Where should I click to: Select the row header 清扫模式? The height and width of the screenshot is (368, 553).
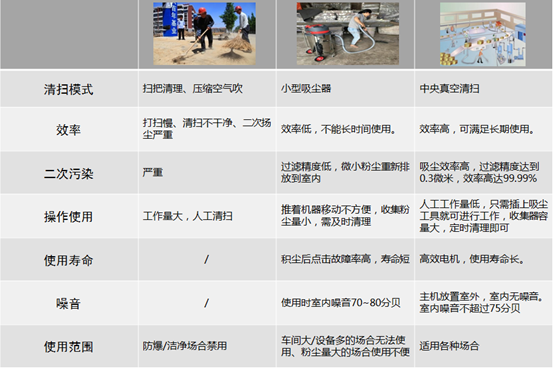tap(69, 89)
